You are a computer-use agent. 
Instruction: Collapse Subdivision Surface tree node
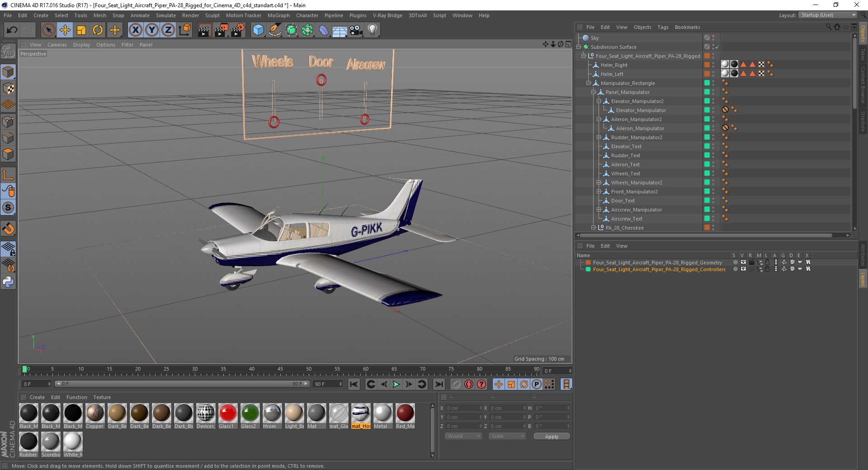click(x=579, y=47)
